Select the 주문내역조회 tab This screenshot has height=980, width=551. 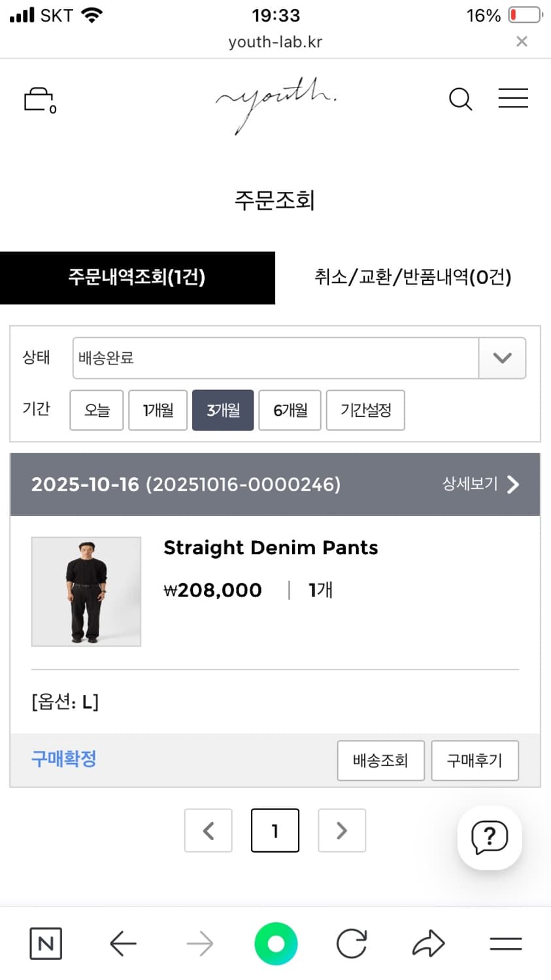coord(137,278)
